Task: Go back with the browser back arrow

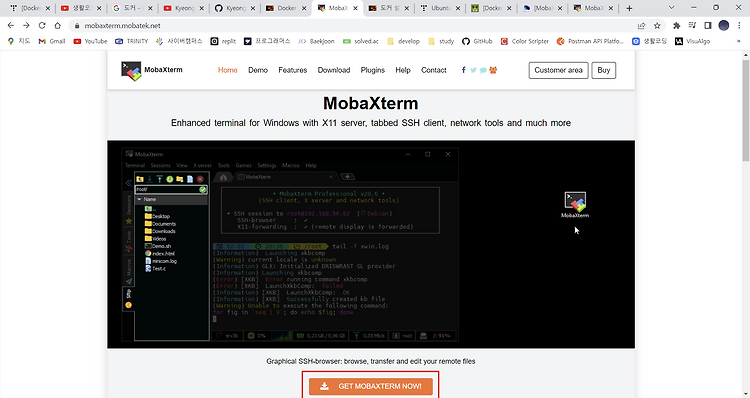Action: coord(11,25)
